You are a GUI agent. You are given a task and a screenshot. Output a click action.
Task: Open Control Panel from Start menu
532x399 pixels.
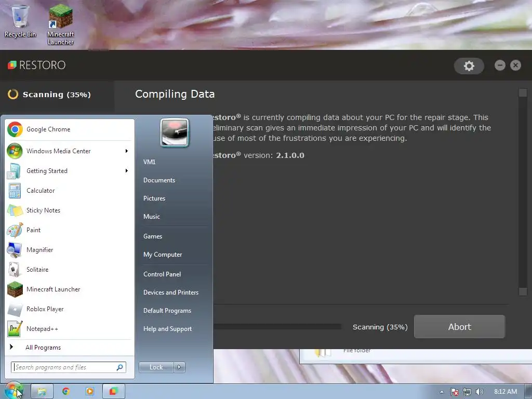click(162, 274)
